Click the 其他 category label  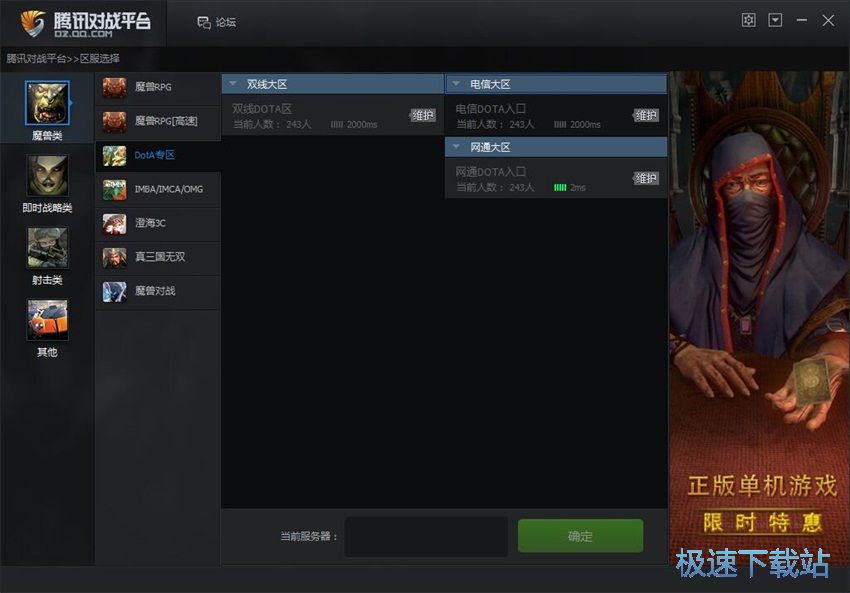[47, 352]
